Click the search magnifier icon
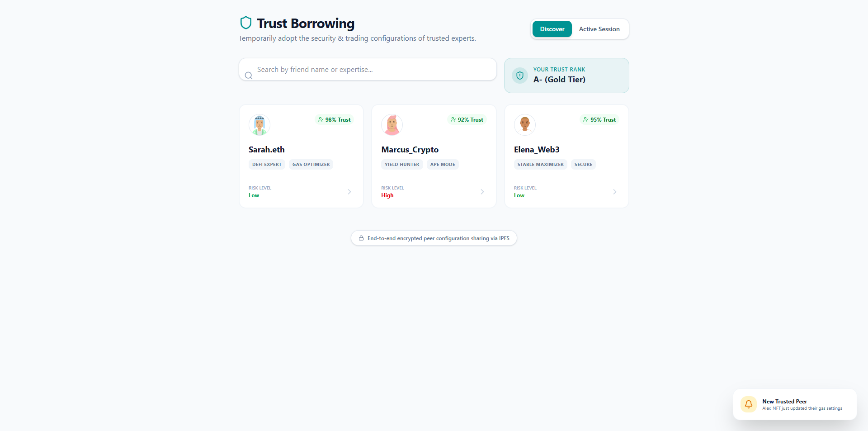The height and width of the screenshot is (431, 868). pos(249,76)
